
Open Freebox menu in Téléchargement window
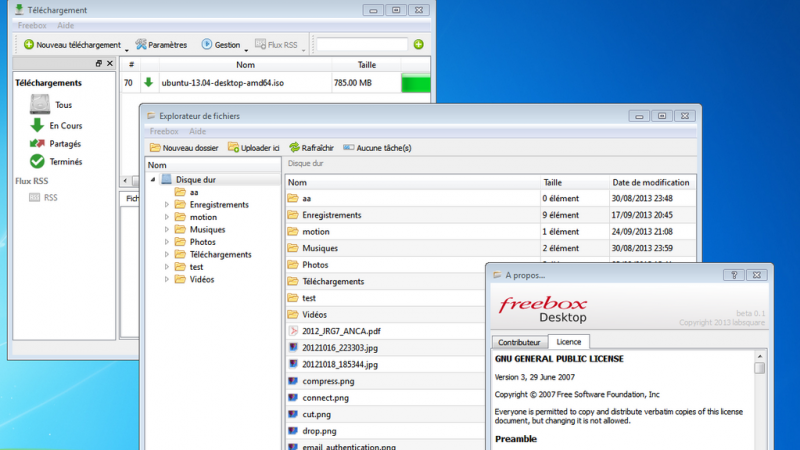tap(32, 25)
